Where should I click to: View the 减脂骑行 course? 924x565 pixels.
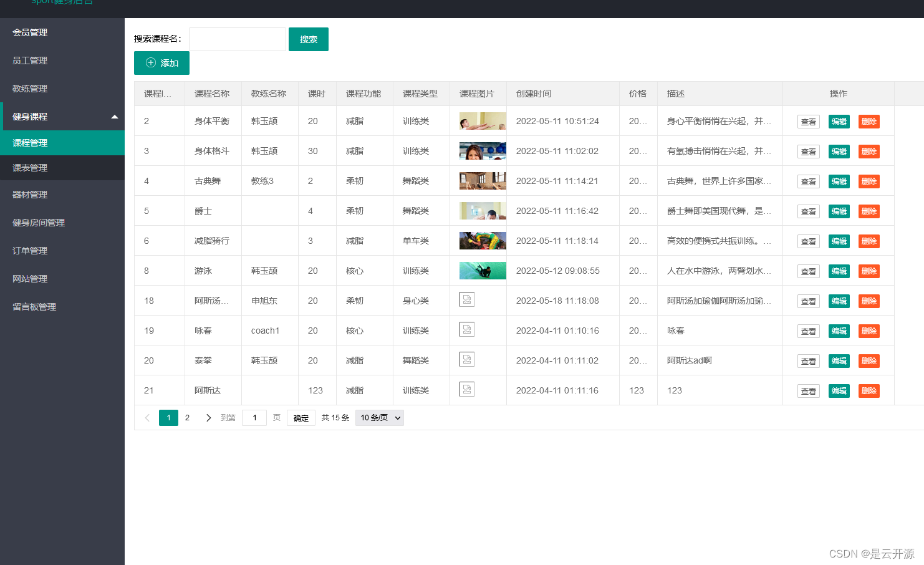809,241
